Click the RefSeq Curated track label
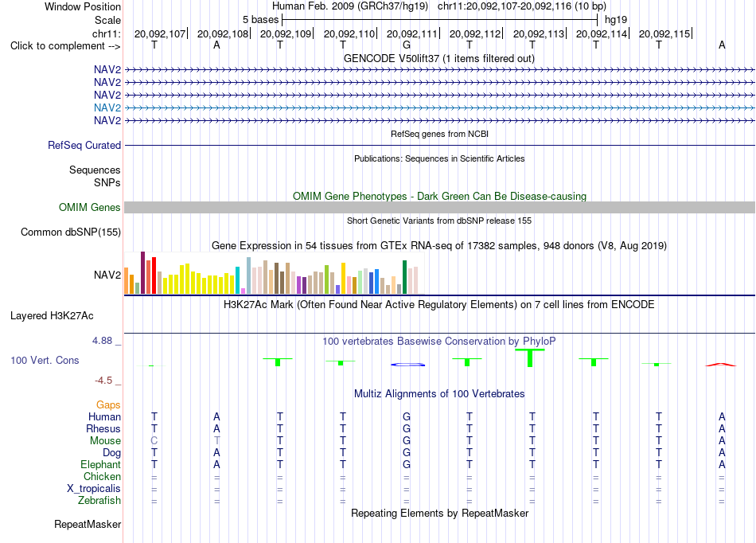Viewport: 756px width, 543px height. [x=84, y=145]
